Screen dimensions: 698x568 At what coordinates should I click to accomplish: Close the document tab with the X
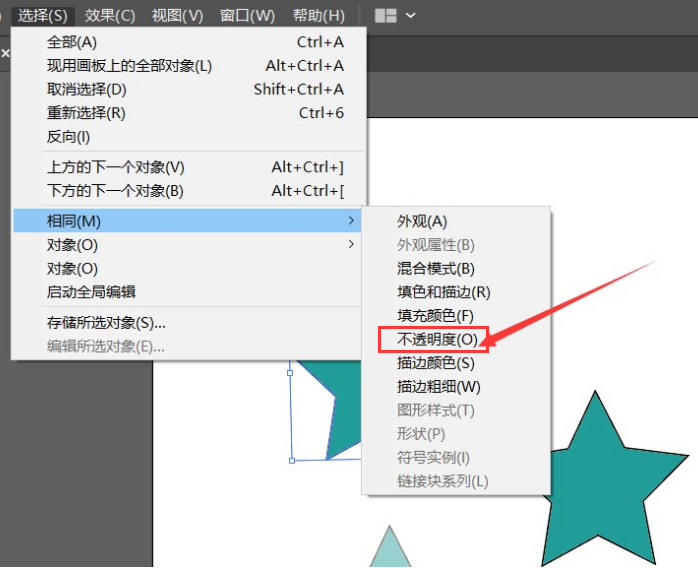(x=5, y=53)
